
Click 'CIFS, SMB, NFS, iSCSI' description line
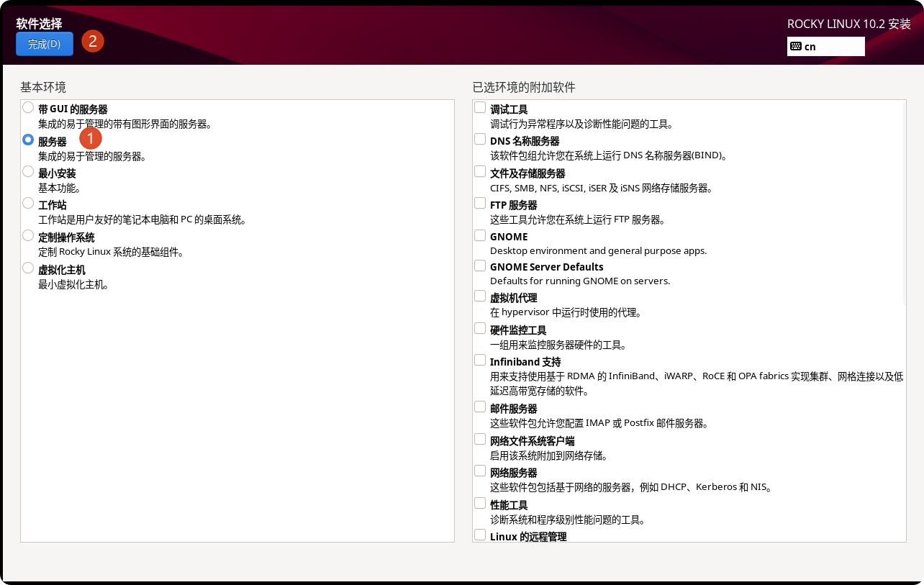pos(602,189)
